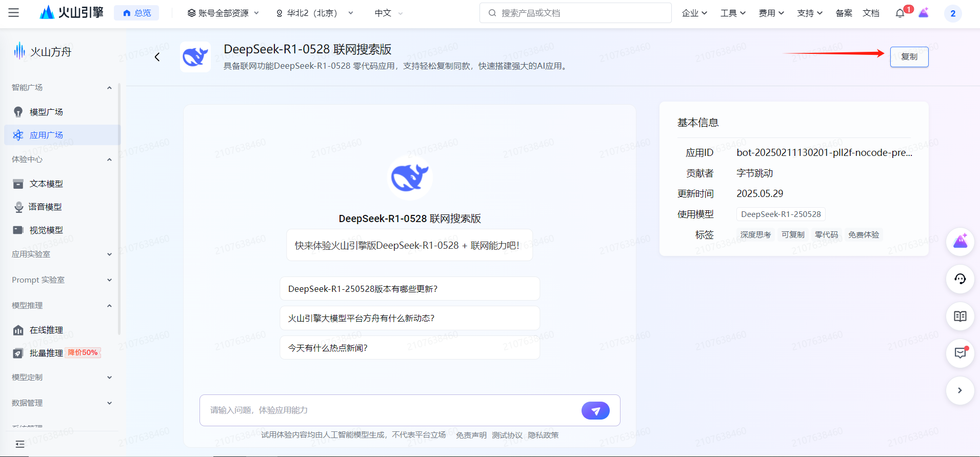Click the 2025.05.29 update date
This screenshot has height=457, width=980.
[x=760, y=194]
